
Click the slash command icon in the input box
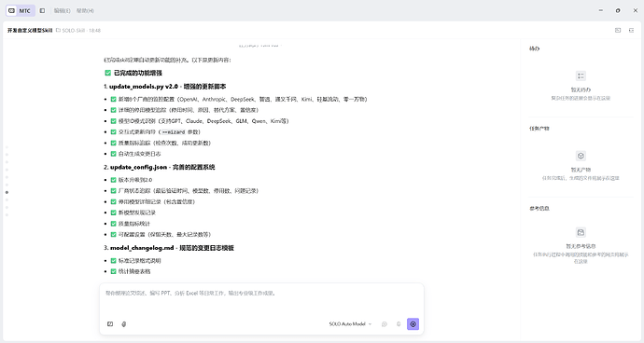tap(110, 324)
